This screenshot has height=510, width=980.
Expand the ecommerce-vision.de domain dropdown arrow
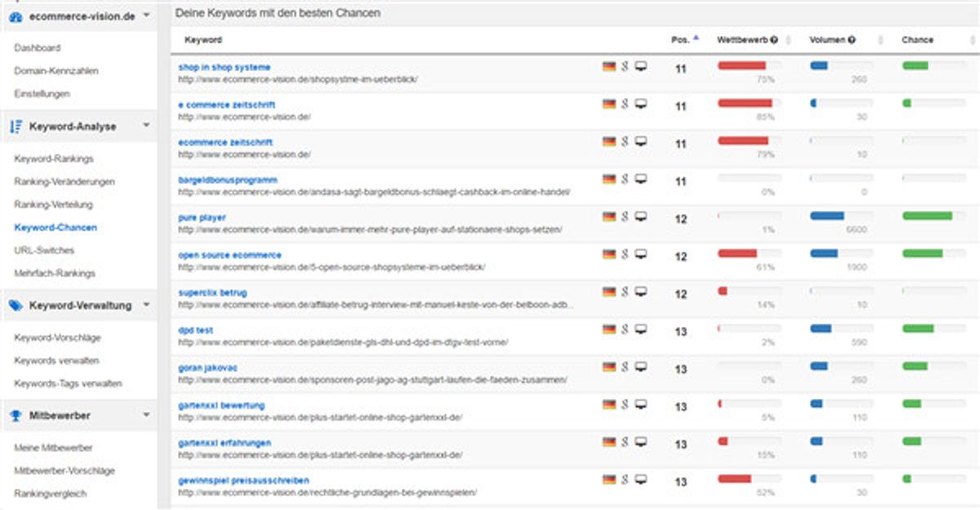click(x=145, y=16)
